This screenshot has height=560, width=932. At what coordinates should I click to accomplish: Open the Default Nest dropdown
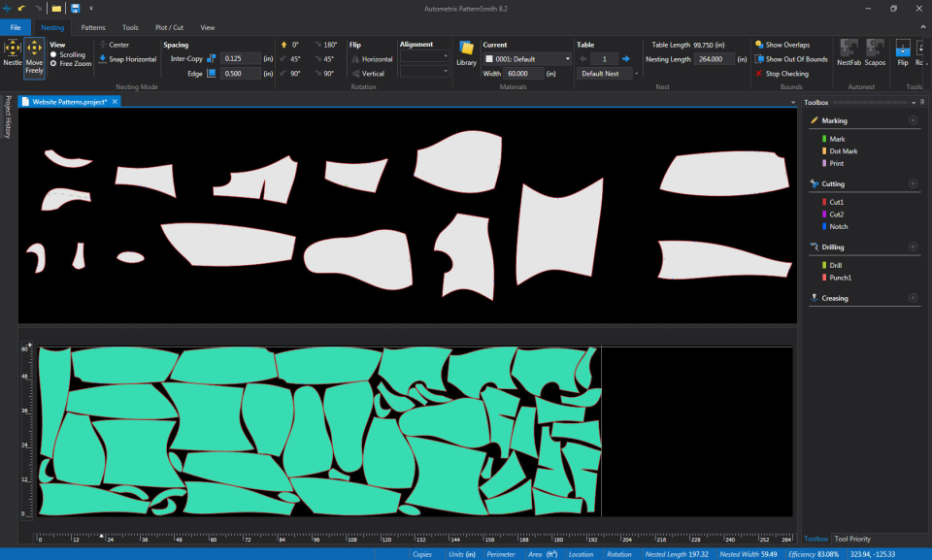[636, 73]
